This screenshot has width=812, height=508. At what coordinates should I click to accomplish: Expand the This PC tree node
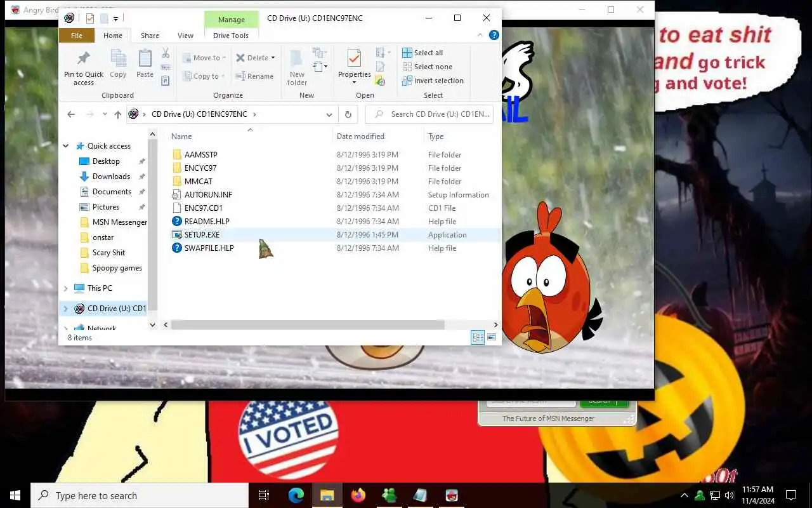point(66,288)
